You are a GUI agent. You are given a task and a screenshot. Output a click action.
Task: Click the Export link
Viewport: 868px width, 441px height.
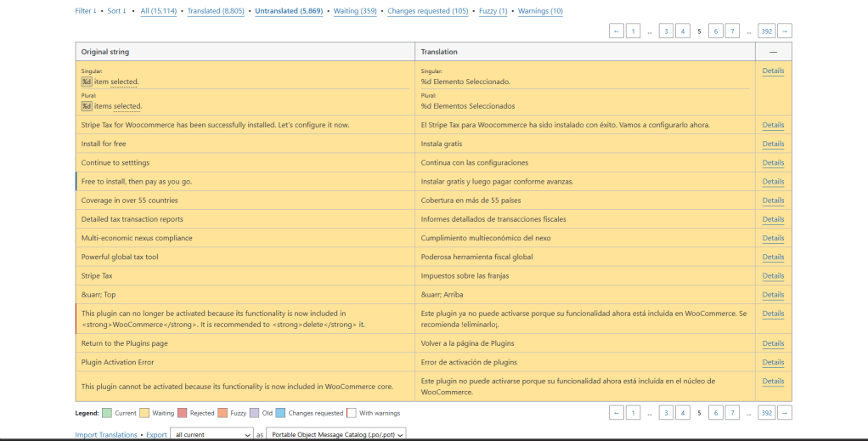(x=156, y=435)
